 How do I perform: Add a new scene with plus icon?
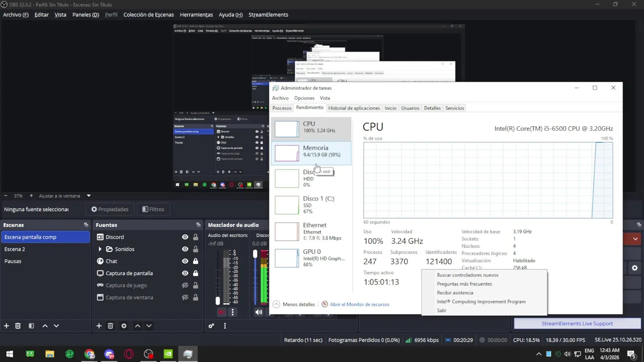coord(7,326)
